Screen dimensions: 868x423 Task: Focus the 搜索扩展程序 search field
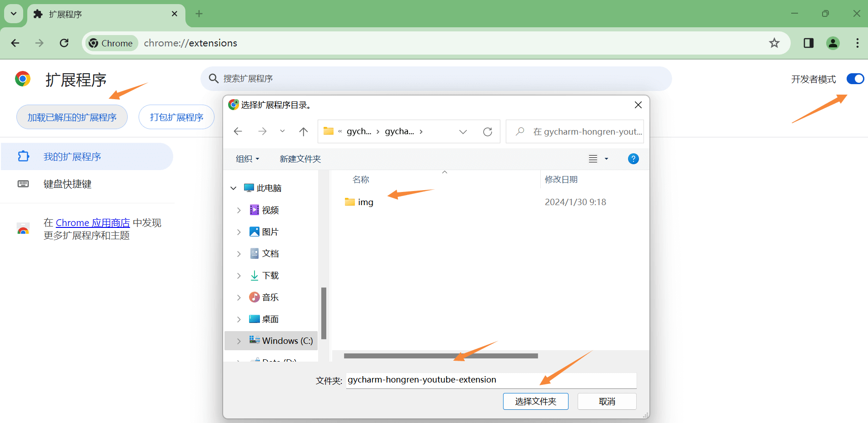point(436,79)
